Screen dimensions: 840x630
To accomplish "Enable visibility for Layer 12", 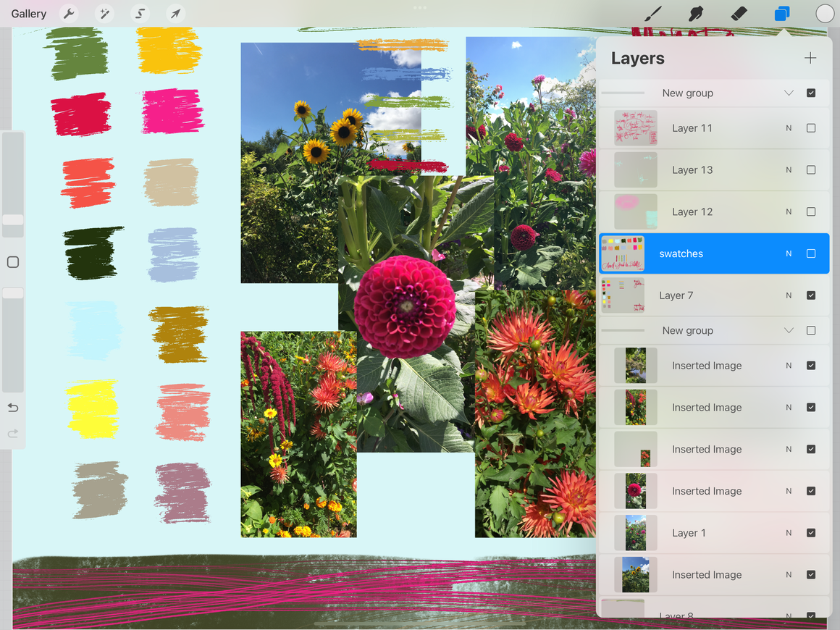I will tap(811, 211).
